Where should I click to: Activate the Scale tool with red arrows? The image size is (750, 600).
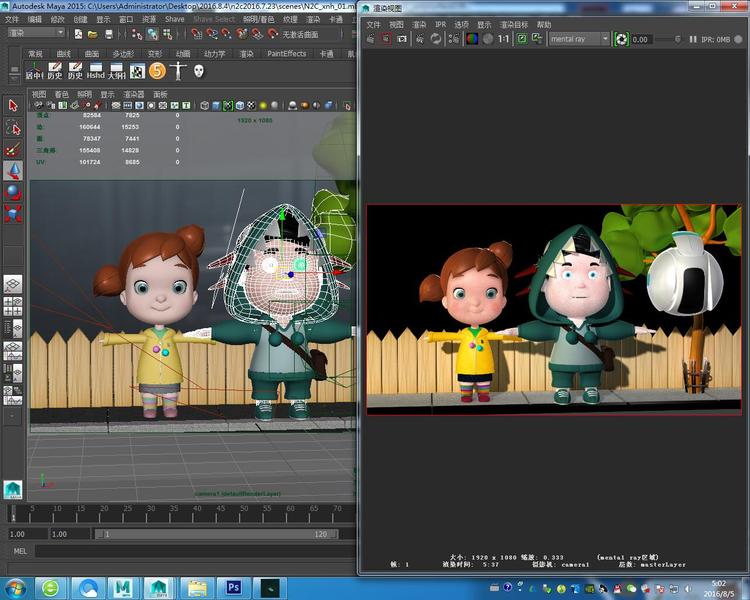13,214
